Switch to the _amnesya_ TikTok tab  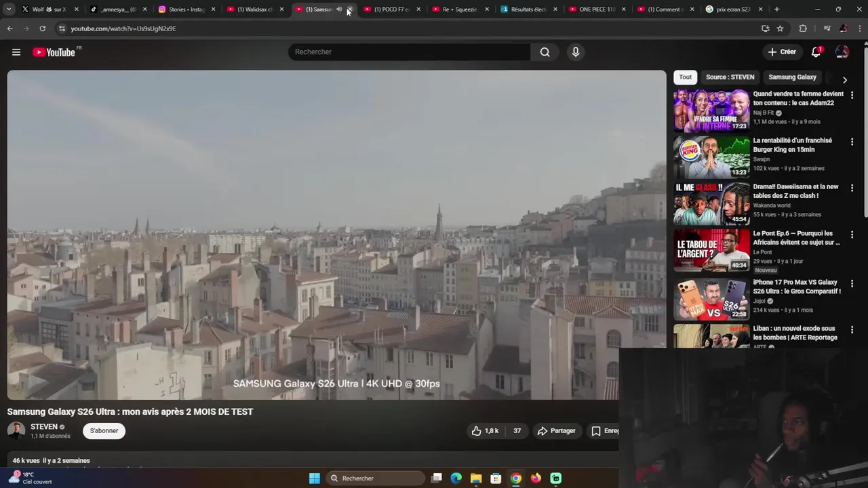point(118,9)
